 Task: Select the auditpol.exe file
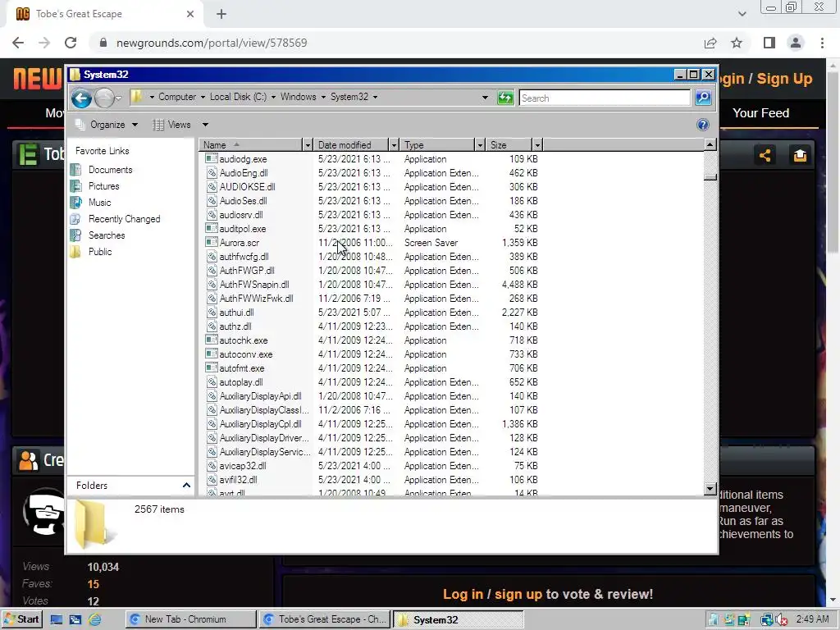coord(243,229)
